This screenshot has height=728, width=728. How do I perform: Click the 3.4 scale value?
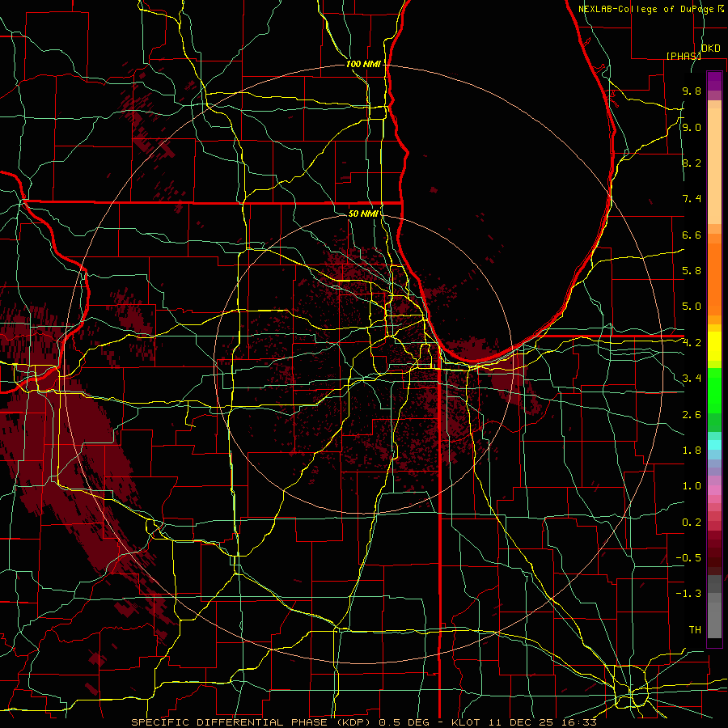pyautogui.click(x=692, y=379)
